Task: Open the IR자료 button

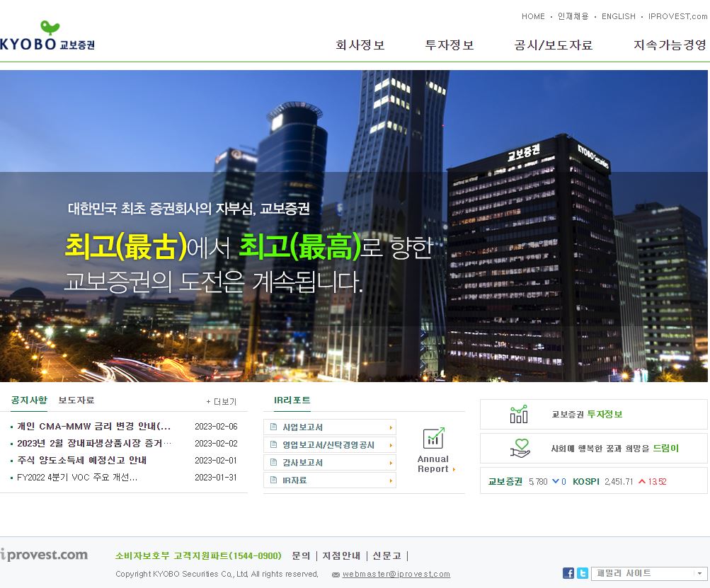Action: (330, 480)
